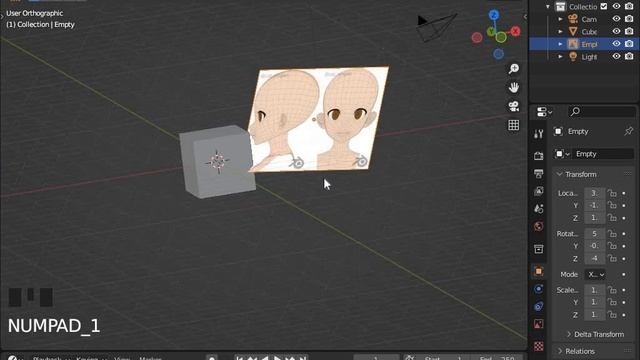Viewport: 640px width, 360px height.
Task: Open the Physics properties tab
Action: coord(538,289)
